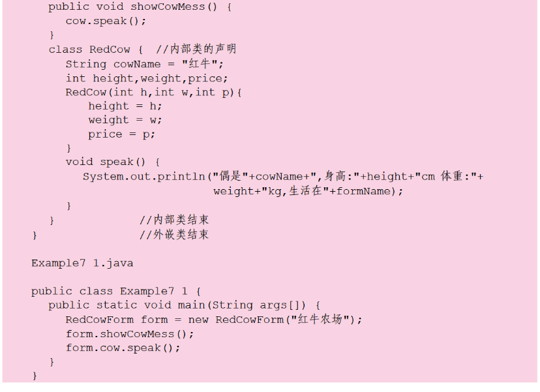Click the form.cow.speak() statement

coord(123,348)
